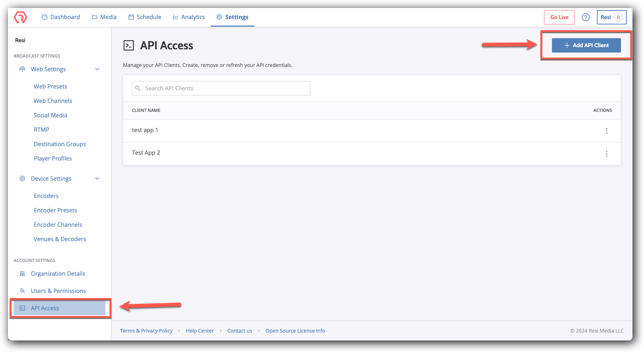Click the search magnifier icon
Viewport: 644px width, 352px height.
click(138, 88)
